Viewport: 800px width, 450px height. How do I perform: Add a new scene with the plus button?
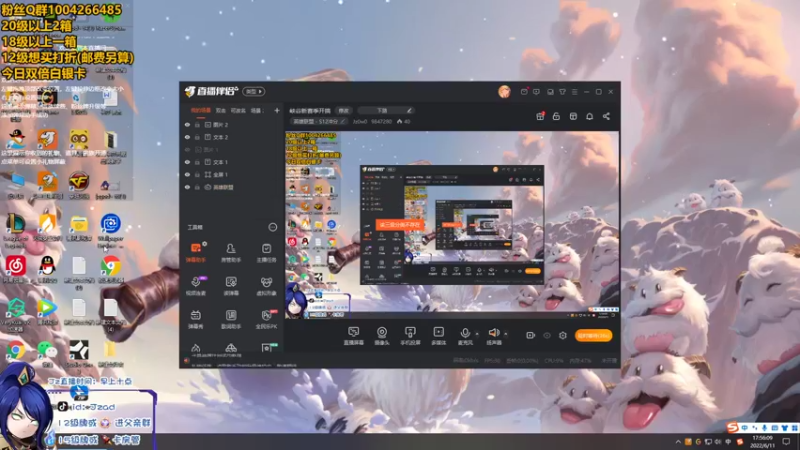(277, 110)
